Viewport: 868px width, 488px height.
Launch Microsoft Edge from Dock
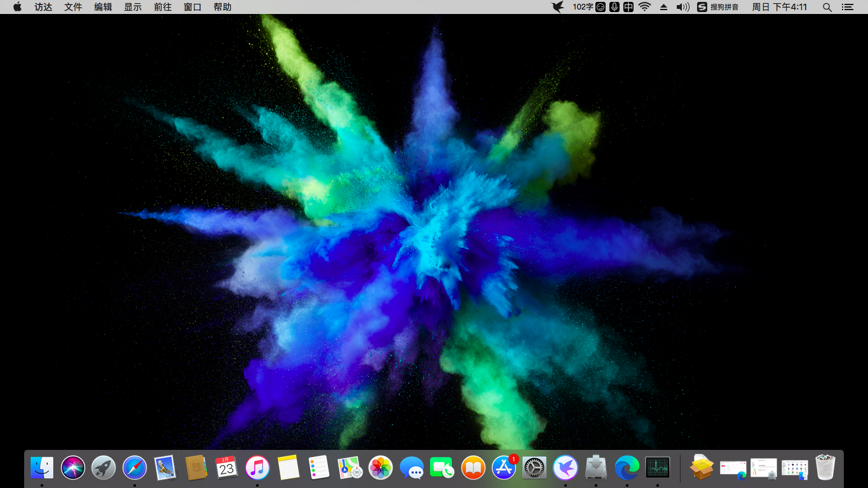point(627,468)
